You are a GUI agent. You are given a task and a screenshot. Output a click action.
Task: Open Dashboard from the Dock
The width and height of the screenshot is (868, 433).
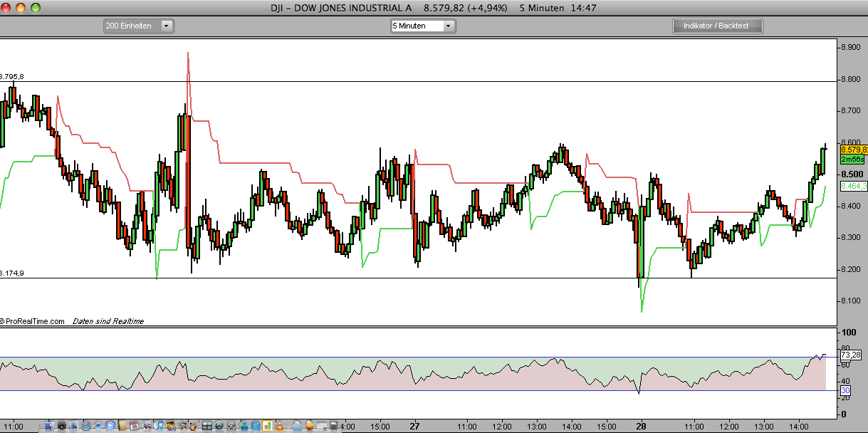61,426
